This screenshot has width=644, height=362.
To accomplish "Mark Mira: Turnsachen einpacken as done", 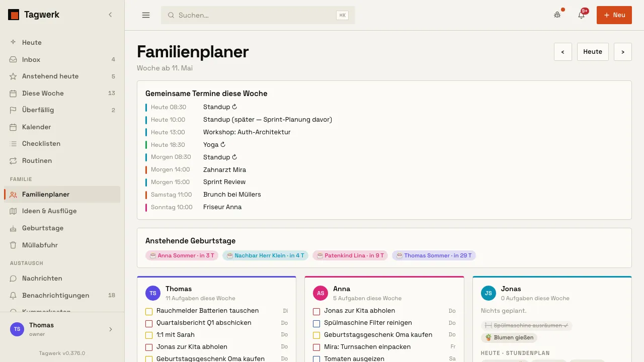I will (x=316, y=347).
